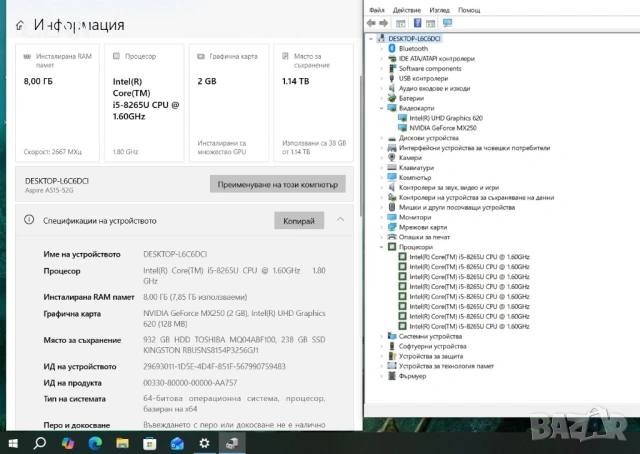640x454 pixels.
Task: Click the Forward arrow in Device Manager toolbar
Action: point(384,23)
